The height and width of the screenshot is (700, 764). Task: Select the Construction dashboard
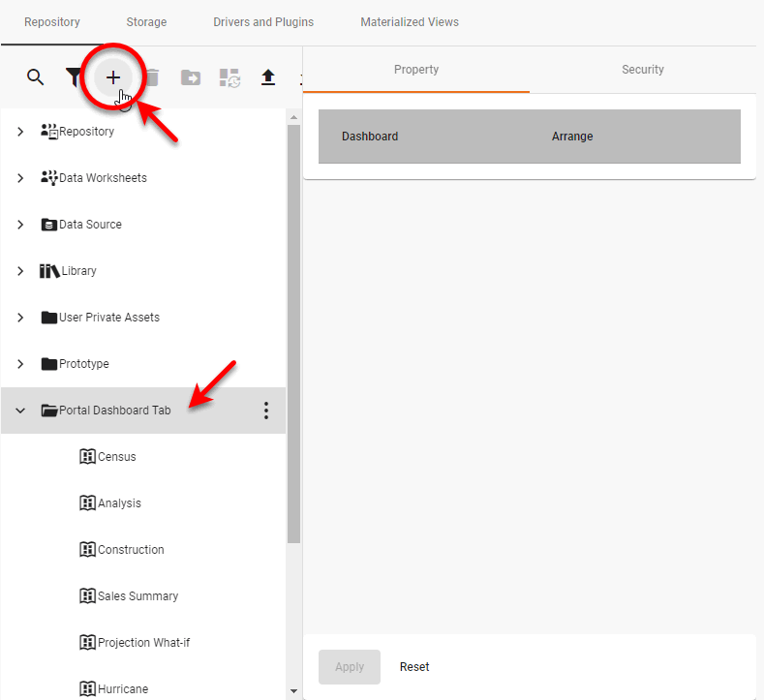tap(131, 550)
